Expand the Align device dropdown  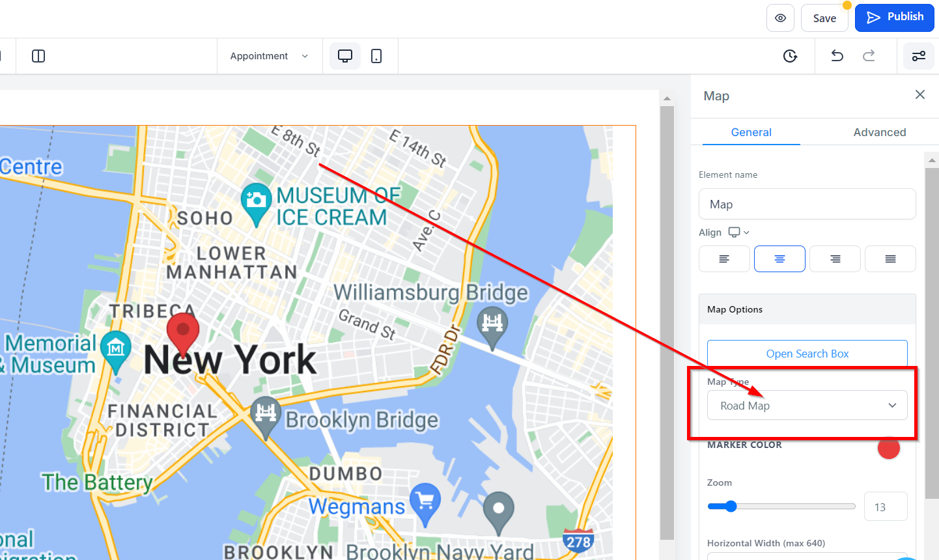tap(739, 232)
